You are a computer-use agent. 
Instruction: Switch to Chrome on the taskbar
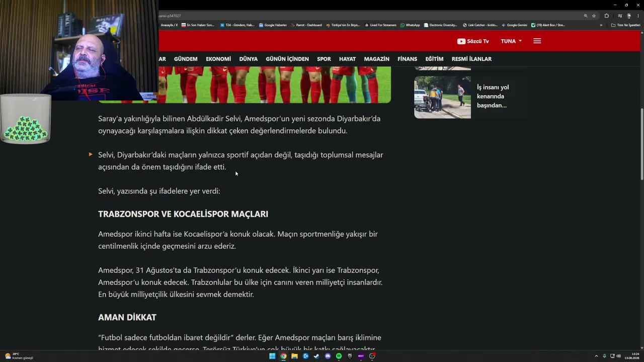pyautogui.click(x=283, y=356)
